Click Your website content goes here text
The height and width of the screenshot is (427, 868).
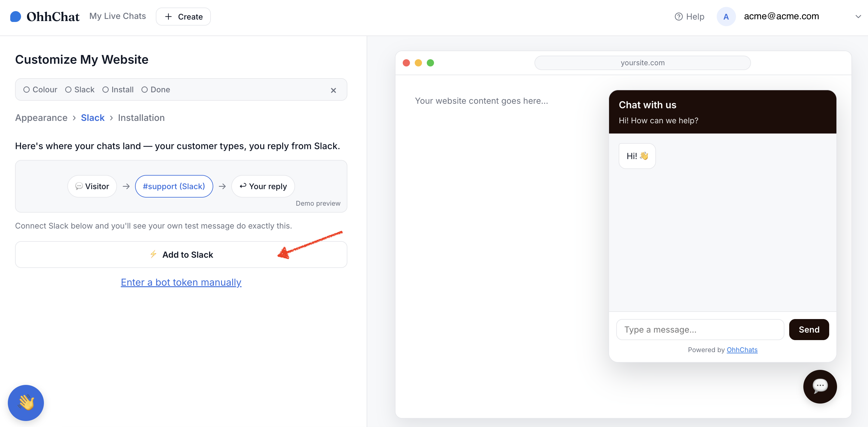[482, 101]
